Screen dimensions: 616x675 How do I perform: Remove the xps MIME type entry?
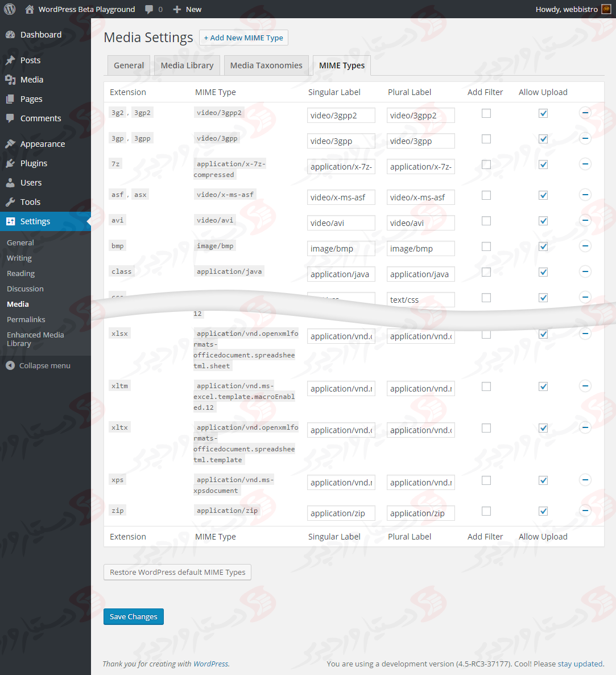[x=585, y=480]
